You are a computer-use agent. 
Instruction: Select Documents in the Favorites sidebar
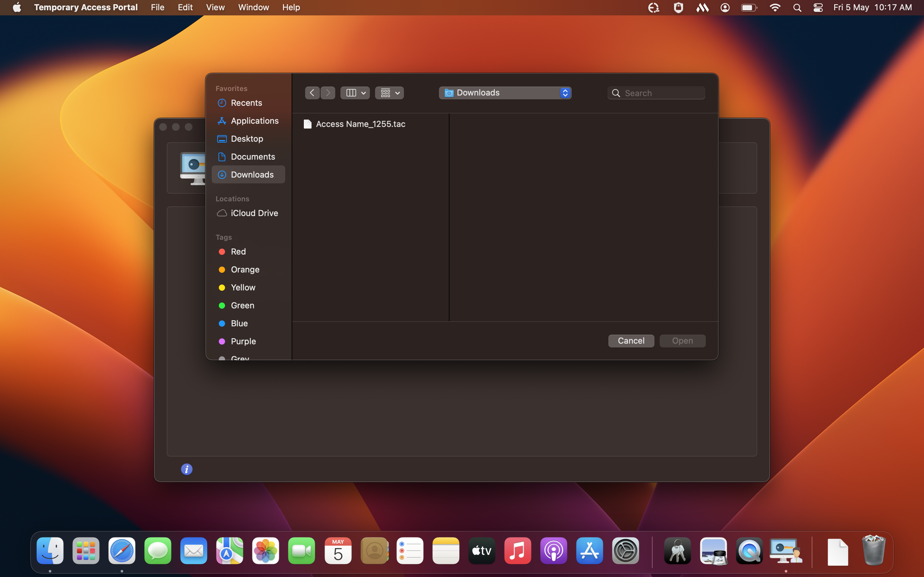coord(252,156)
